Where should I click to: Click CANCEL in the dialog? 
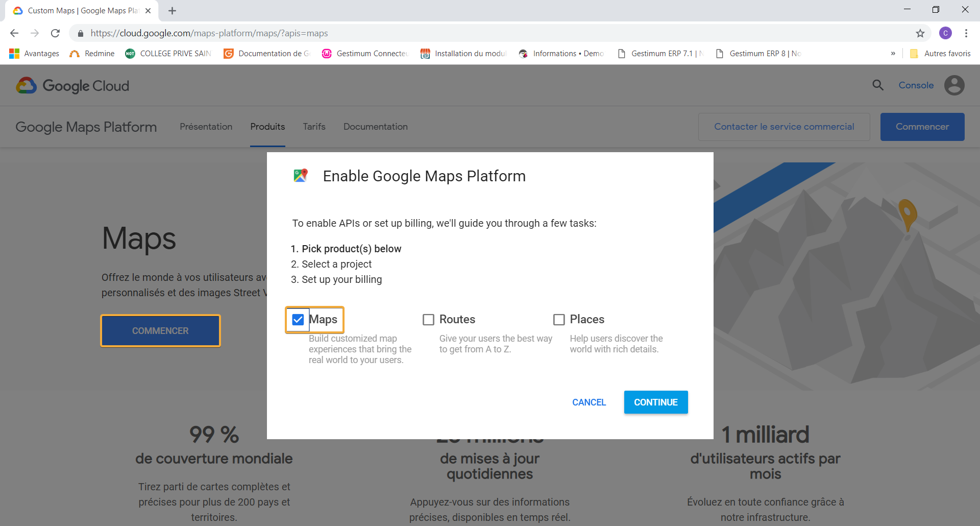[x=589, y=402]
